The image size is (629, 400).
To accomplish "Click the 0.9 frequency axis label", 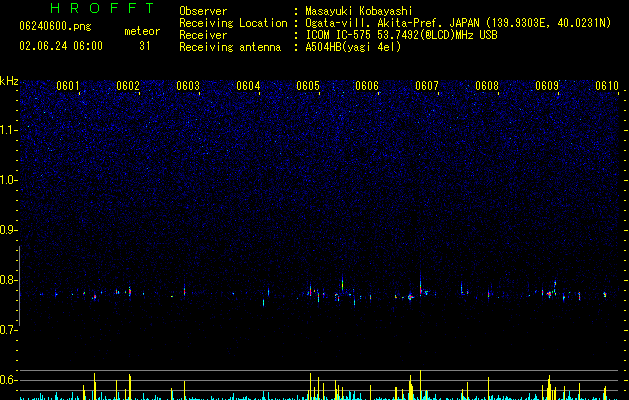I will coord(9,230).
